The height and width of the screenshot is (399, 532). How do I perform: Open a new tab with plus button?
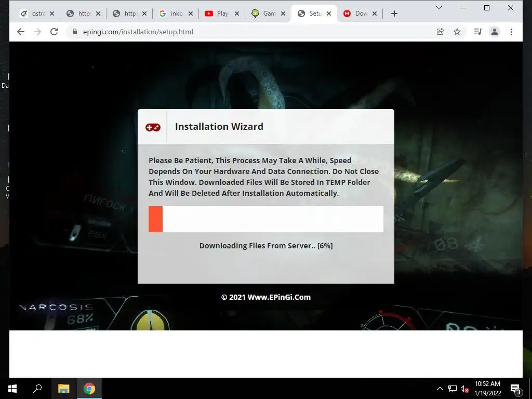[394, 14]
